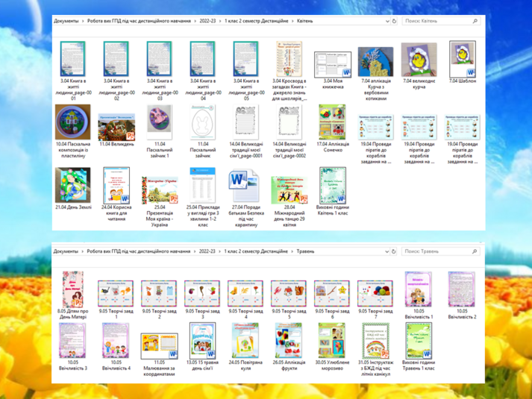
Task: Open file 3.04 Книга в житті людини_page-0005
Action: point(246,71)
